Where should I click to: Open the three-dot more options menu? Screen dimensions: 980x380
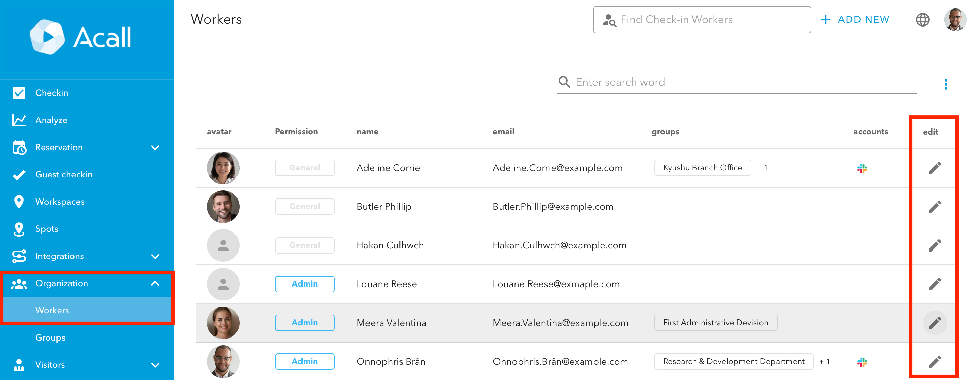tap(946, 84)
